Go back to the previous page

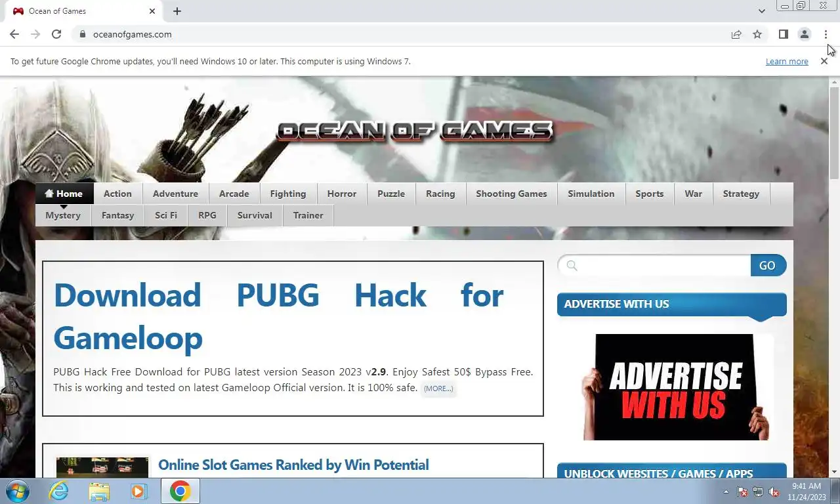pos(14,34)
